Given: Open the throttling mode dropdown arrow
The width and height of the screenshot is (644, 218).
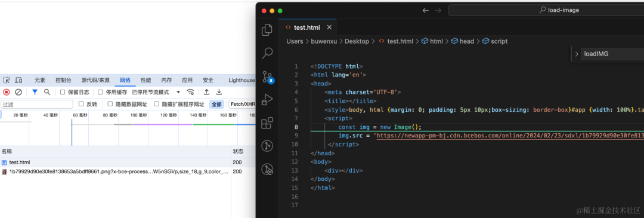Looking at the screenshot, I should (x=178, y=92).
